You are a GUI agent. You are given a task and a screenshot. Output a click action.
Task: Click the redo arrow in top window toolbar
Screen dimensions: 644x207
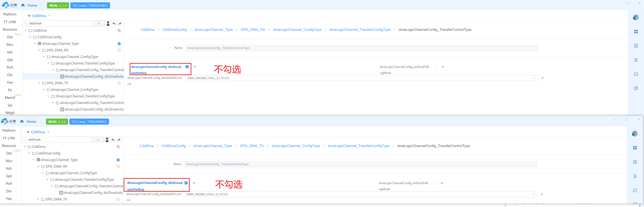tap(120, 24)
